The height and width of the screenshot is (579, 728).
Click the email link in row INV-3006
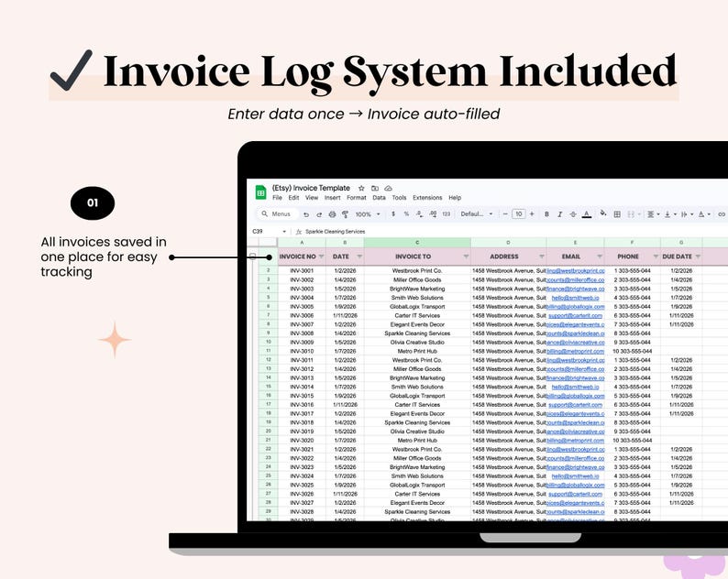575,315
